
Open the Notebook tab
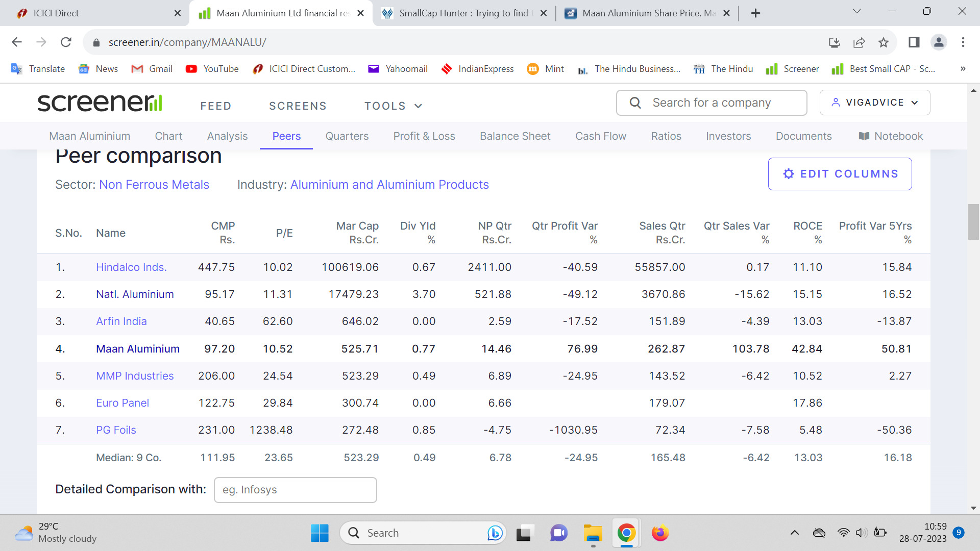tap(891, 136)
